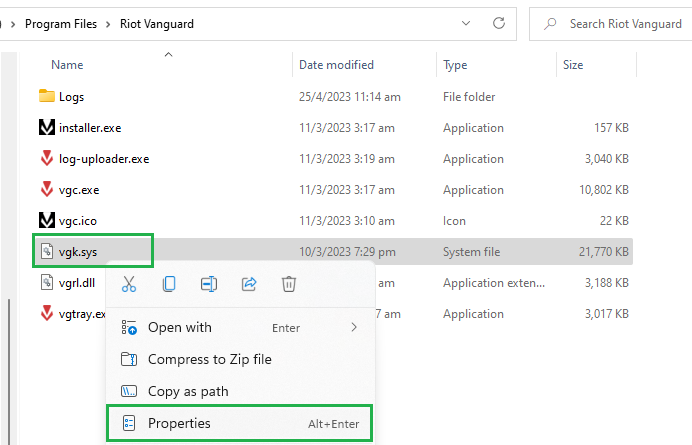Click the 22 KB size value
Viewport: 692px width, 445px height.
(614, 221)
